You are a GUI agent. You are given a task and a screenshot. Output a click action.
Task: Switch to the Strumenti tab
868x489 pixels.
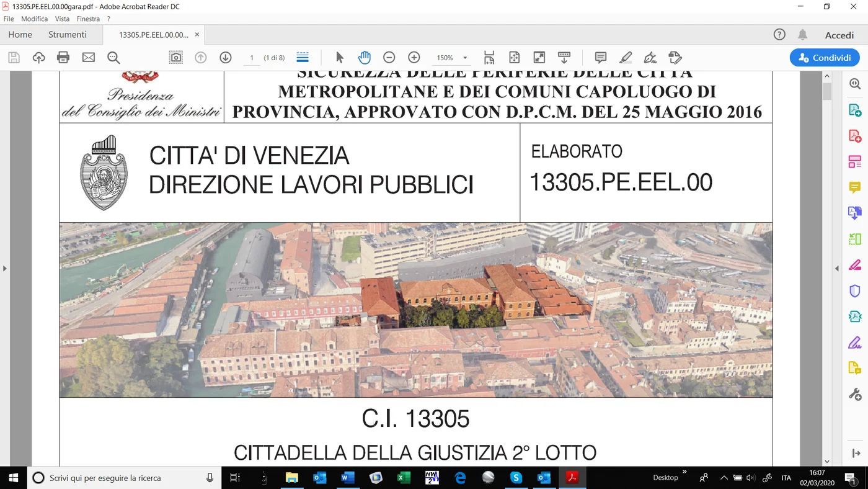pyautogui.click(x=68, y=35)
